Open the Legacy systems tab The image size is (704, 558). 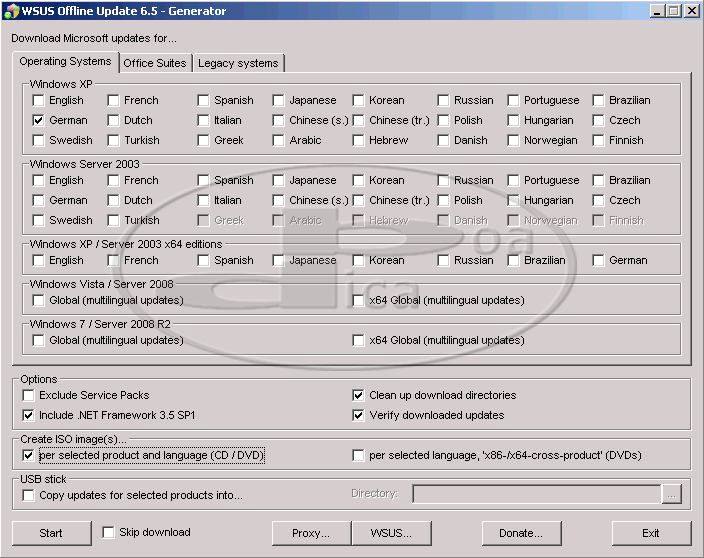pos(238,63)
